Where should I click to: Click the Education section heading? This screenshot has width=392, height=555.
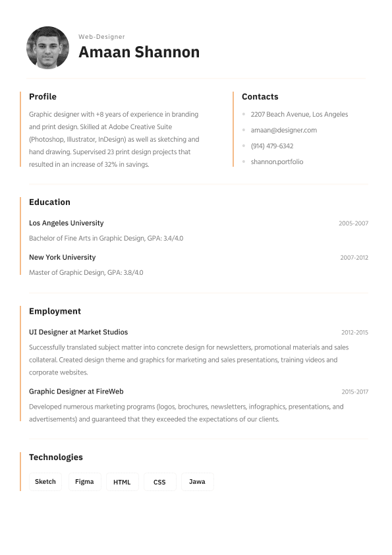[x=49, y=202]
